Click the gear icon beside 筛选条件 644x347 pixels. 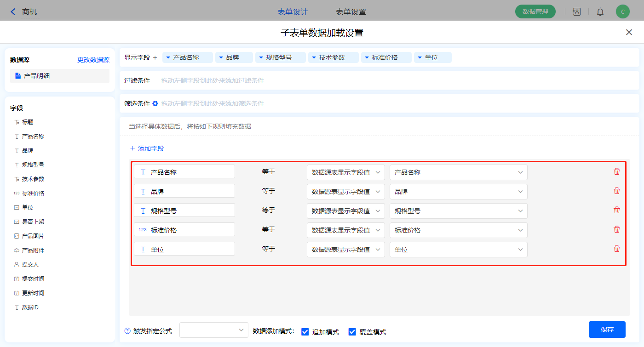[x=155, y=103]
